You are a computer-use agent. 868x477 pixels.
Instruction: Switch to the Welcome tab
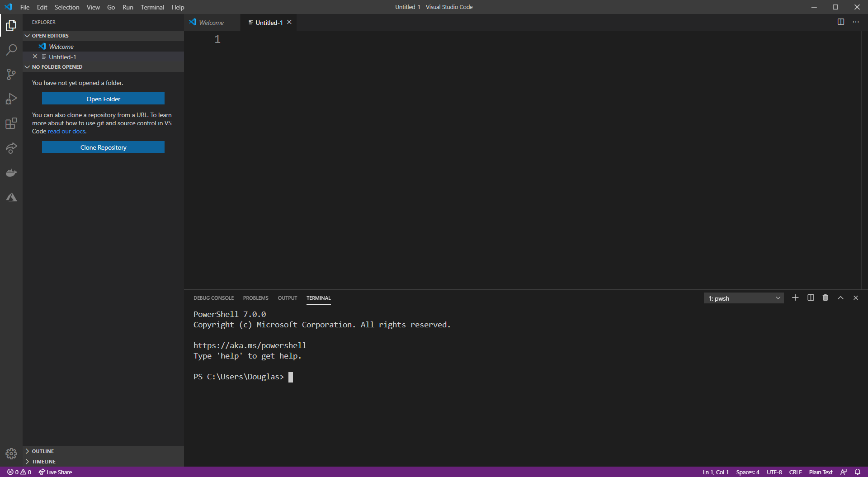[211, 22]
